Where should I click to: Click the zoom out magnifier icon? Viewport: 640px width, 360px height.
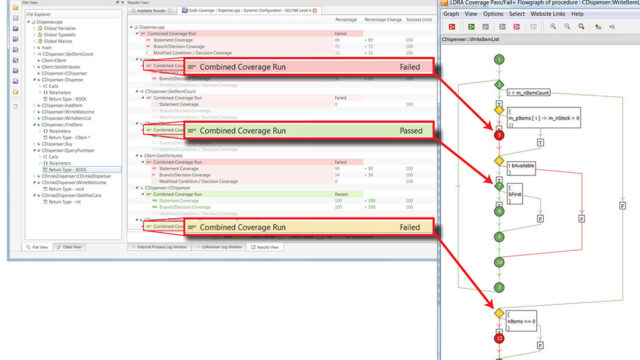pyautogui.click(x=567, y=27)
